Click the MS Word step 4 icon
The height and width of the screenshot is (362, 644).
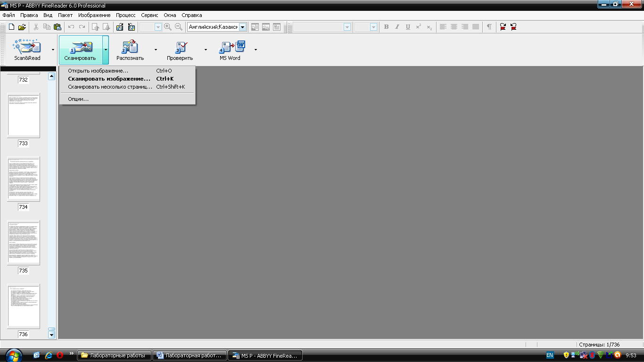coord(232,47)
